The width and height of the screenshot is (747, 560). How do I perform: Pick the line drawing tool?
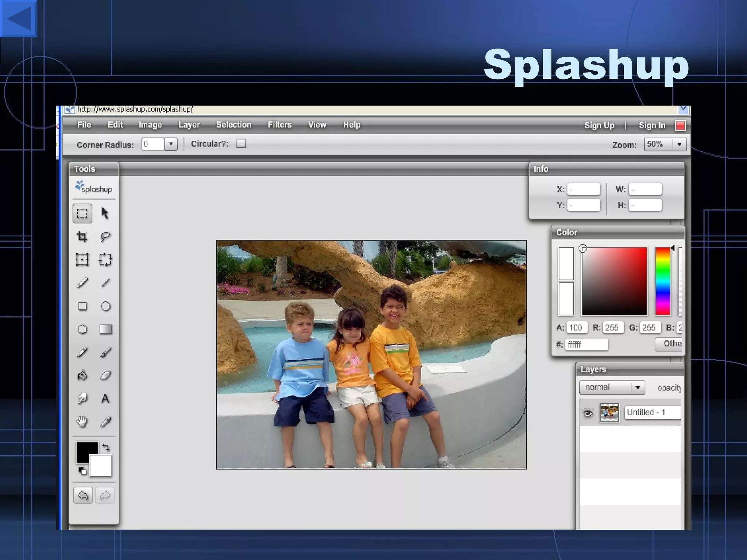coord(105,283)
